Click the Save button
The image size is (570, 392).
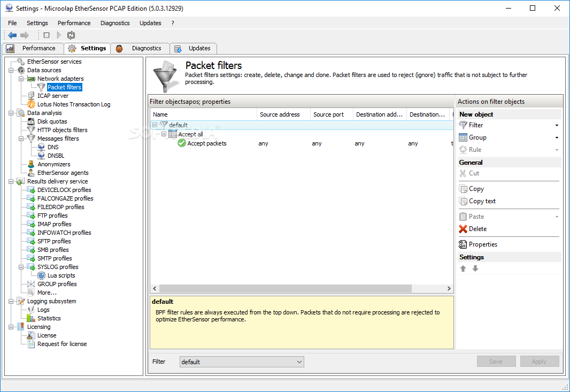pos(496,362)
